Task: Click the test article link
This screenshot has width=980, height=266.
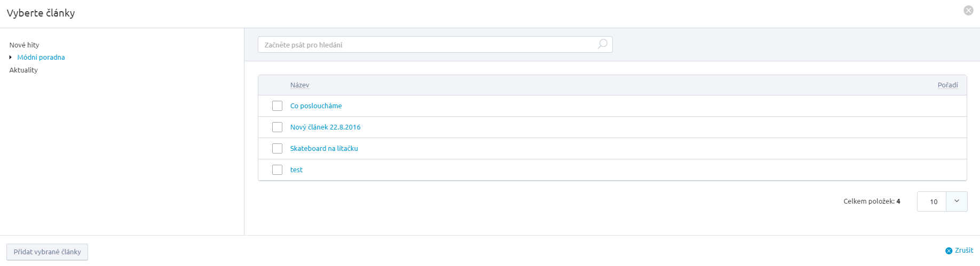Action: coord(296,170)
